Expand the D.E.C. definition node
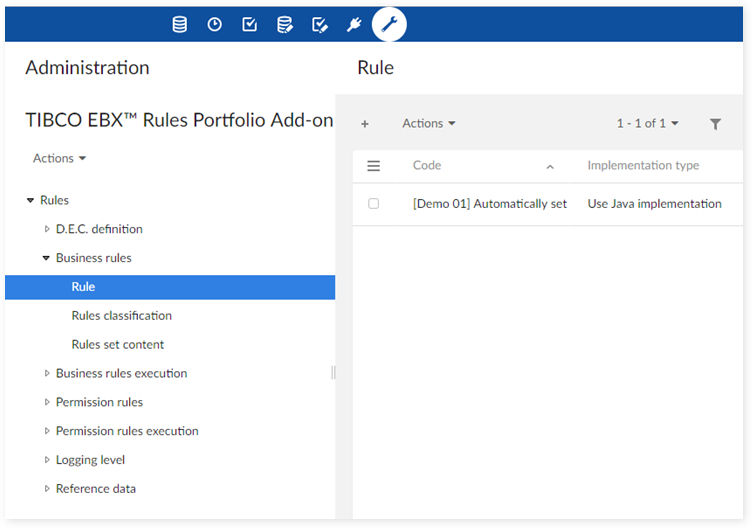This screenshot has width=752, height=528. (x=47, y=229)
